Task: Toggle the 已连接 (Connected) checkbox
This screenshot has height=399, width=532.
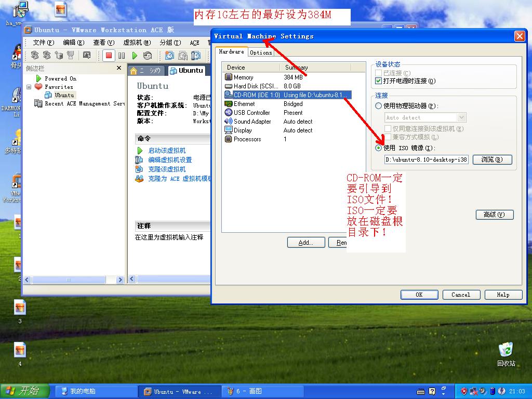Action: coord(379,73)
